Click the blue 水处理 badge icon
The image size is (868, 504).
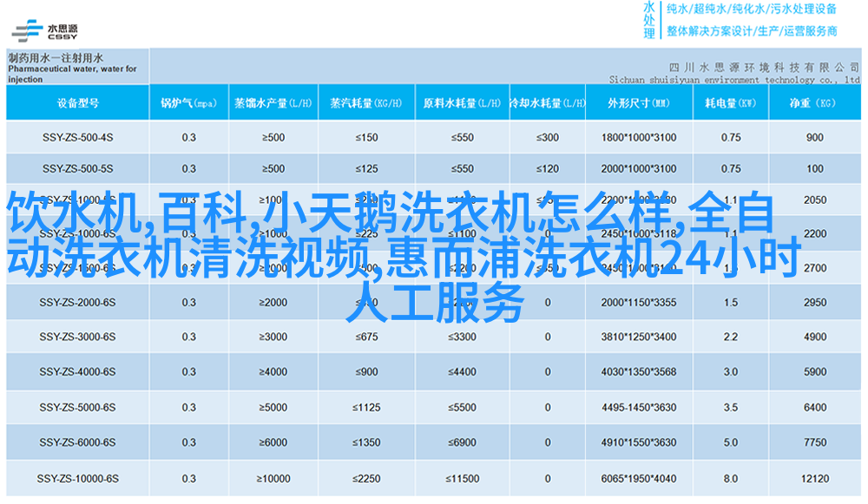coord(649,19)
